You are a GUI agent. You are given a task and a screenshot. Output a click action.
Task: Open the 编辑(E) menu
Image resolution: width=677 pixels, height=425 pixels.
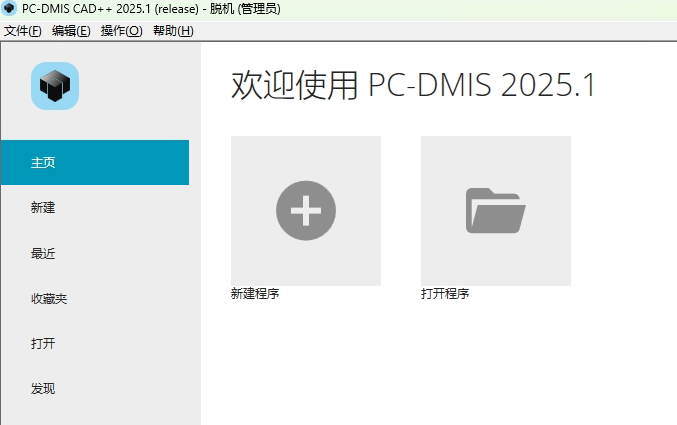coord(71,31)
